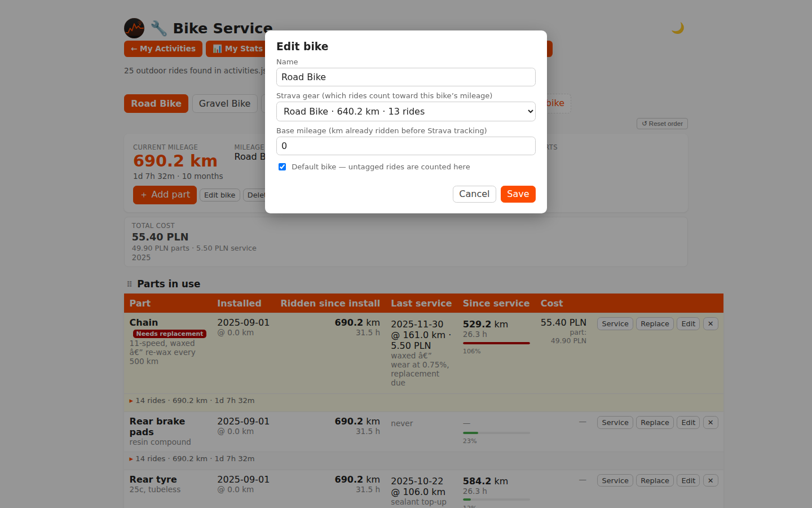Switch to the Gravel Bike tab
Image resolution: width=812 pixels, height=508 pixels.
pyautogui.click(x=224, y=104)
